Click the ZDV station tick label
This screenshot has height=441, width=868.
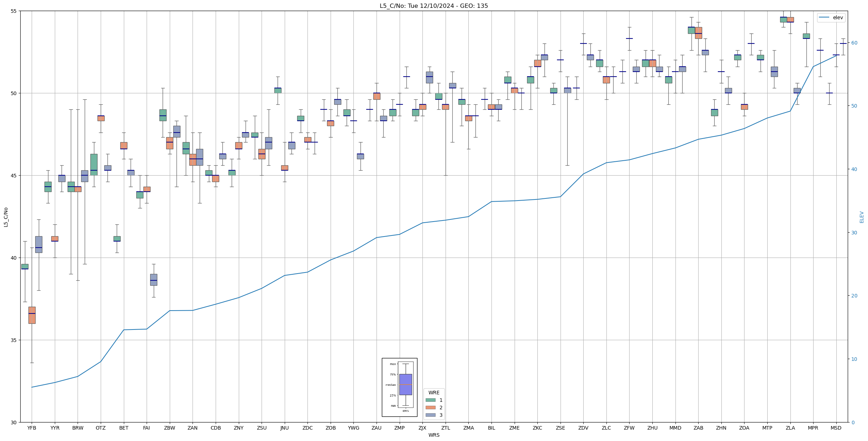[x=583, y=428]
